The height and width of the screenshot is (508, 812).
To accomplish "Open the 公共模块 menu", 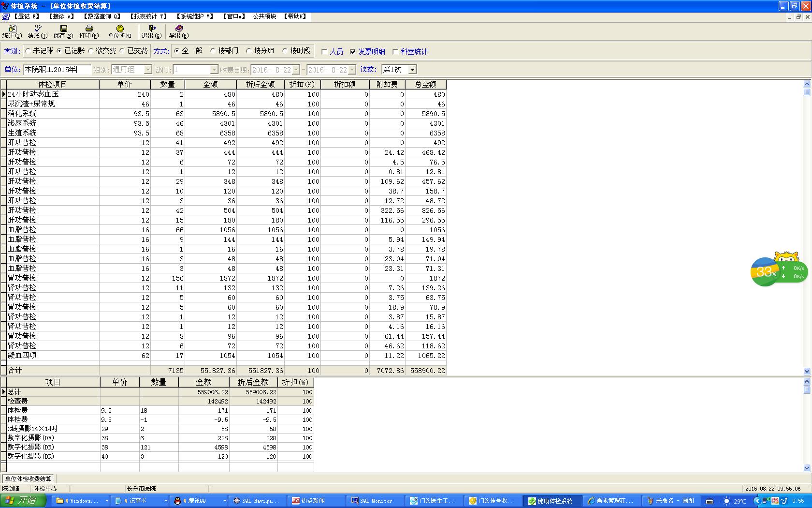I will pos(264,16).
